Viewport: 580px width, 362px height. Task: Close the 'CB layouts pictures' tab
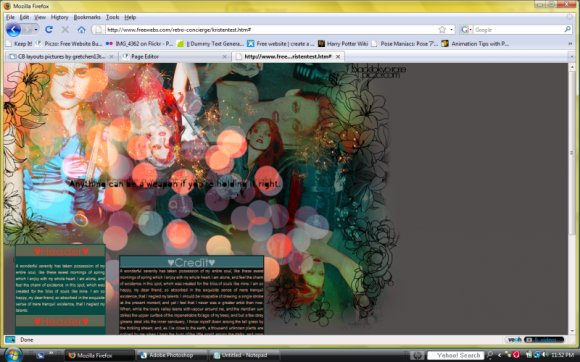(111, 57)
